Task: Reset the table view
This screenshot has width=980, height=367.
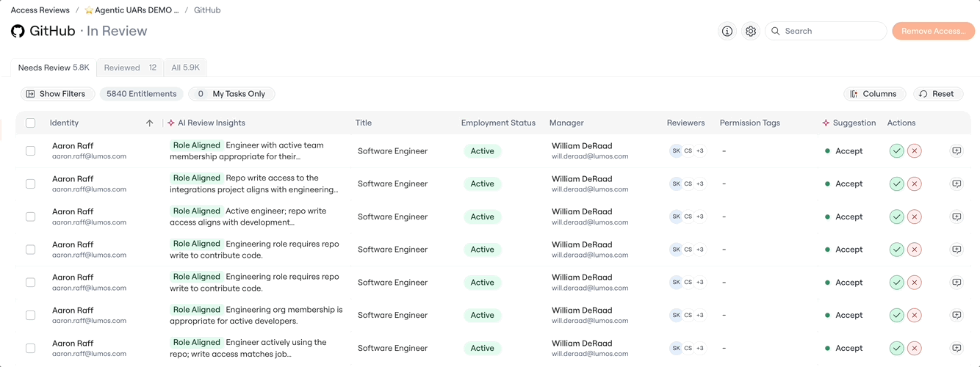Action: [x=937, y=94]
